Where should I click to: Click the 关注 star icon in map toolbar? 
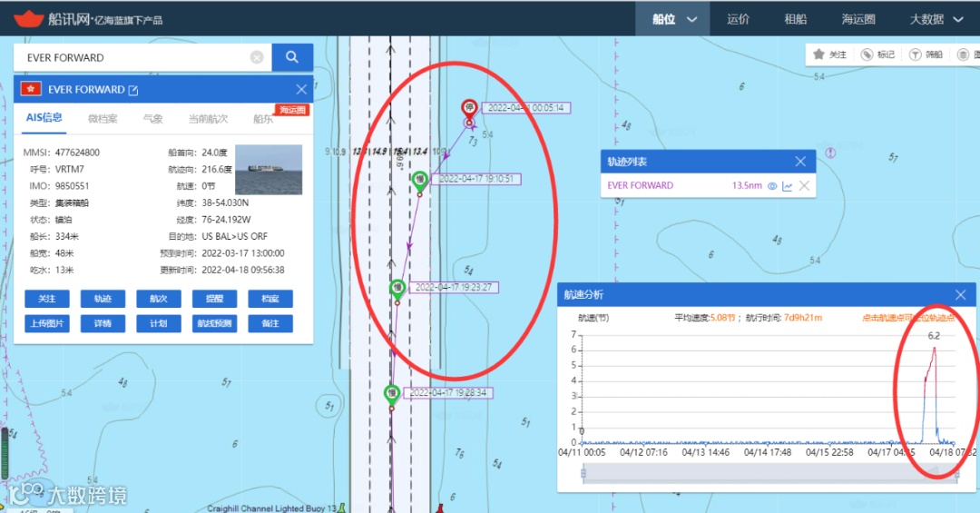[x=818, y=54]
